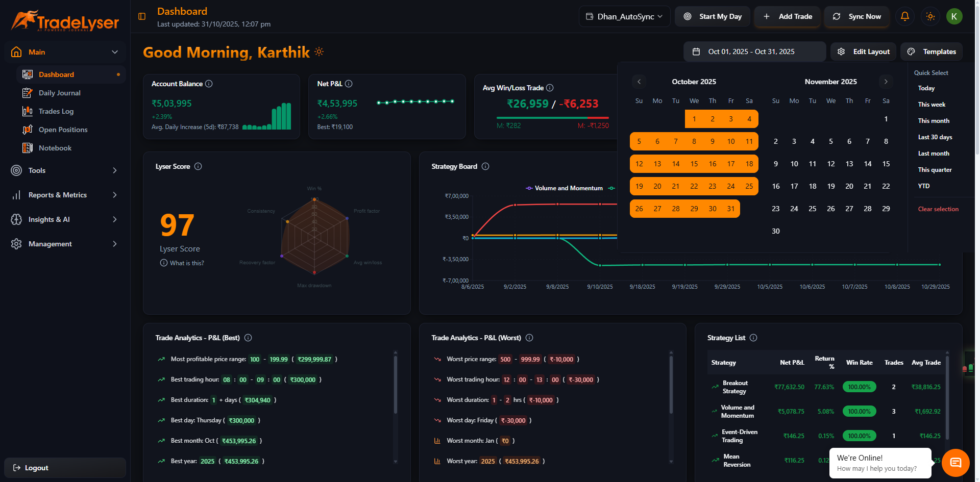Select 'This month' in Quick Select
This screenshot has width=980, height=482.
[934, 121]
